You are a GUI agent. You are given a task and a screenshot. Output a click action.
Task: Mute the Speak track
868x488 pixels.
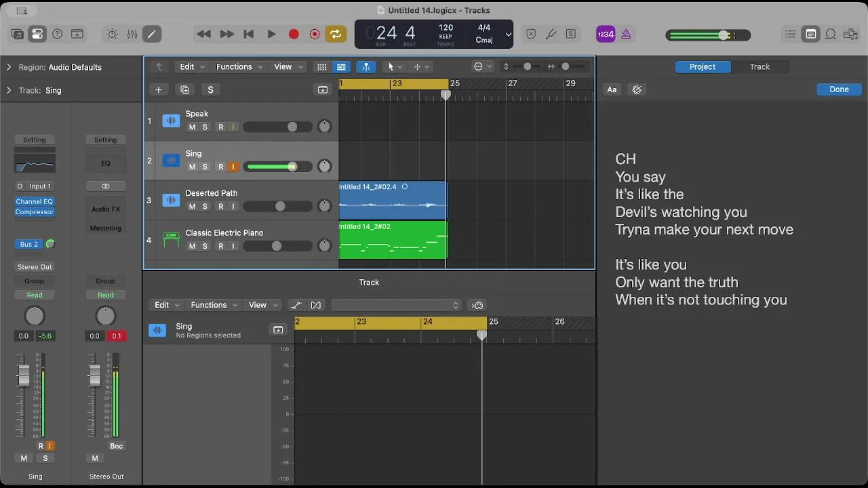[x=192, y=127]
